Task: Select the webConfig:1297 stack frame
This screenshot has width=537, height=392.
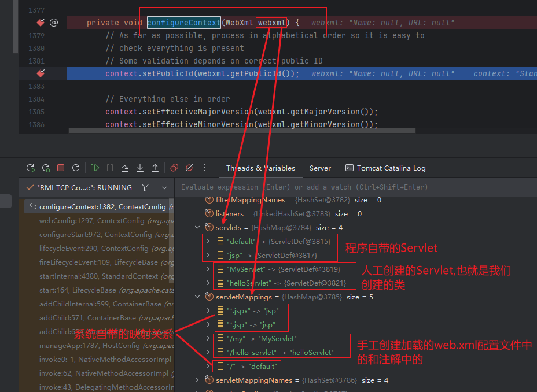Action: click(x=99, y=221)
